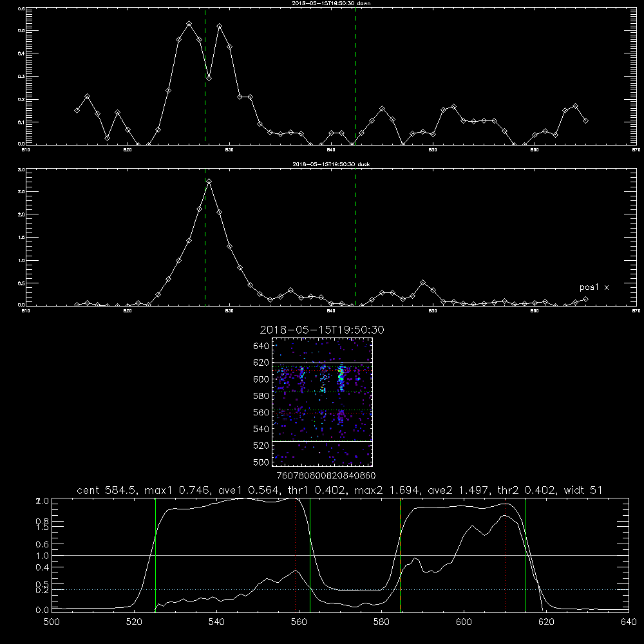Click the heatmap y-axis label "580"
The height and width of the screenshot is (644, 644).
click(261, 396)
